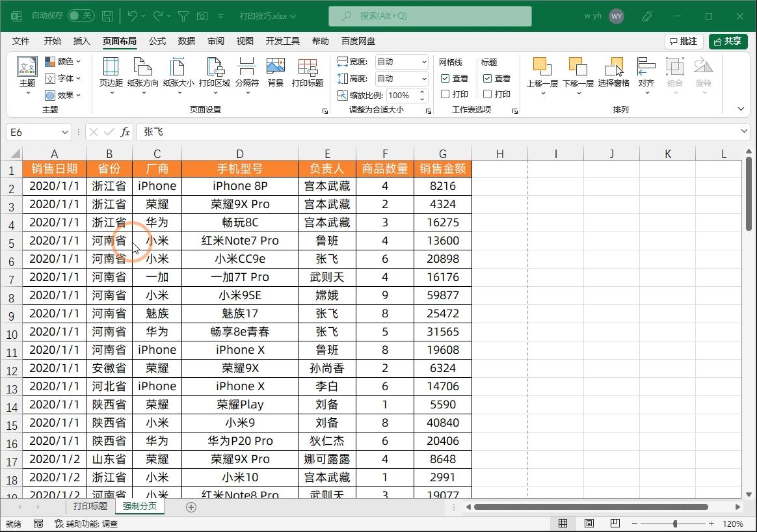Switch to the 数据 ribbon tab
Viewport: 757px width, 532px height.
tap(186, 40)
